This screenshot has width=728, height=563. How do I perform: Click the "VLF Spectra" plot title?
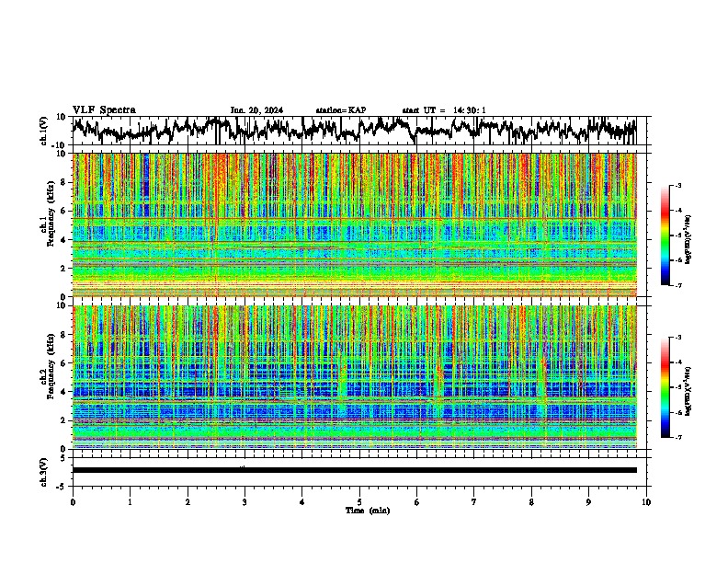[104, 109]
